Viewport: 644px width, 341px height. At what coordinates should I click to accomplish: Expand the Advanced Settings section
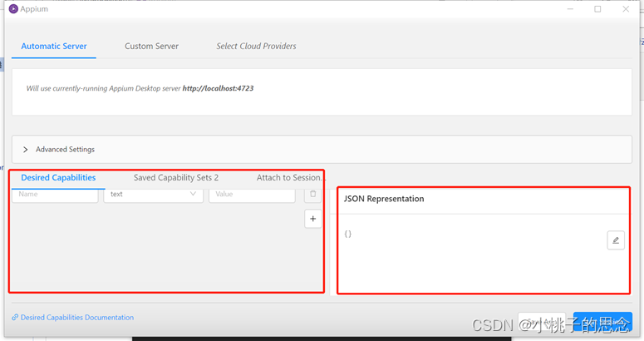[x=322, y=149]
